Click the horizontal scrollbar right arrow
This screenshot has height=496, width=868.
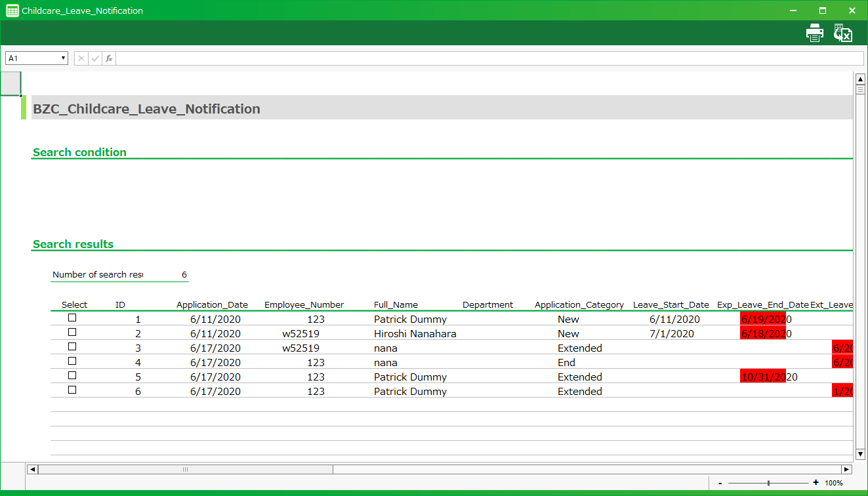(846, 469)
